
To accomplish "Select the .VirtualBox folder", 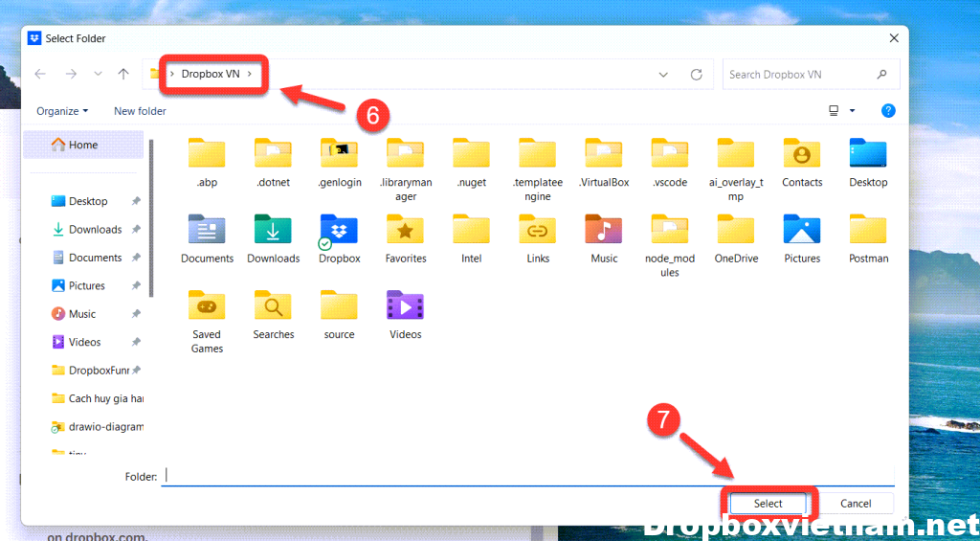I will [604, 155].
